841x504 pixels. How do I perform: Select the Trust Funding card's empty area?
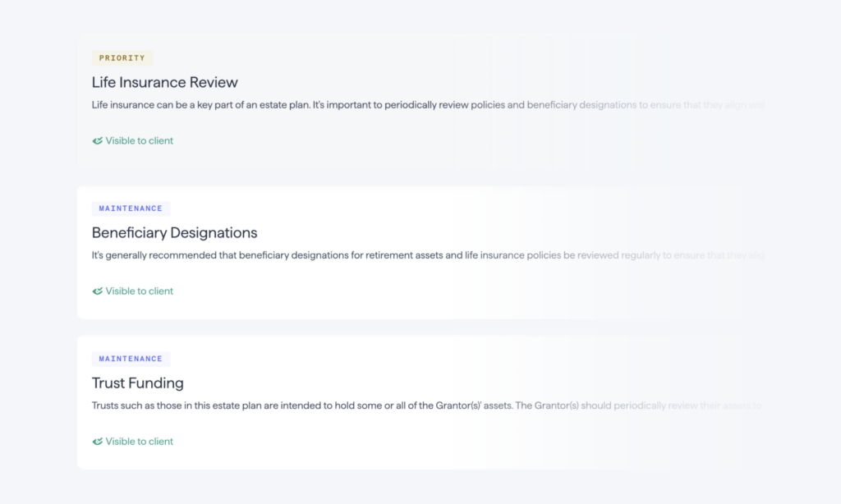(x=483, y=442)
